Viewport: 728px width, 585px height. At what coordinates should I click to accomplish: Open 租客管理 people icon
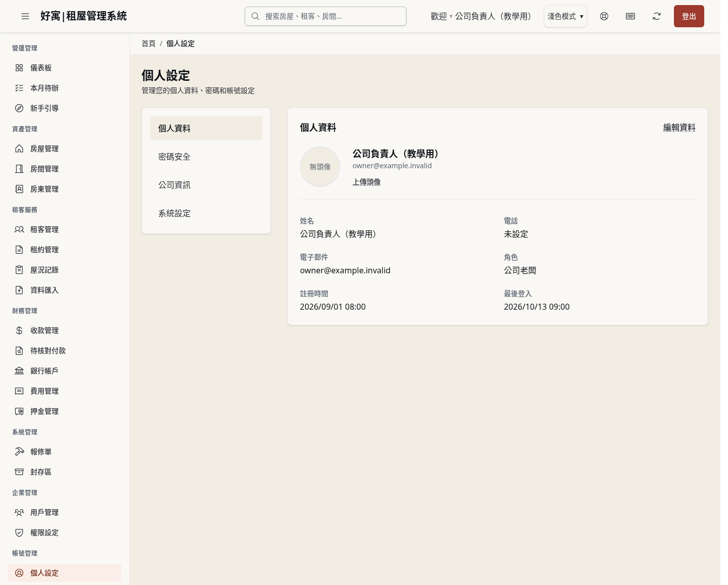click(x=19, y=229)
